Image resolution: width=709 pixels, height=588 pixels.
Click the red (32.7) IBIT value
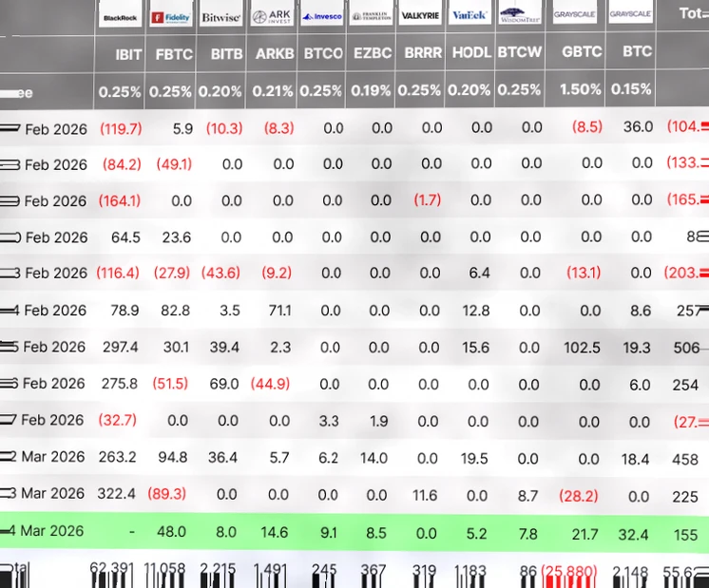[x=118, y=420]
